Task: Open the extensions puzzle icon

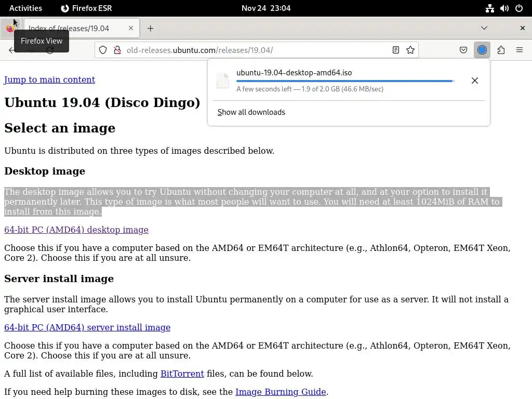Action: point(501,50)
